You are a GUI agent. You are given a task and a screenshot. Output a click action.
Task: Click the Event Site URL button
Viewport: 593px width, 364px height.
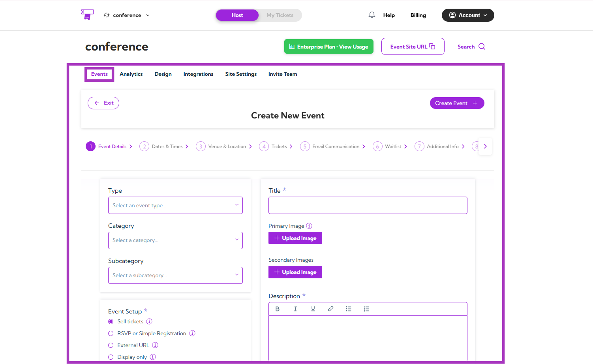tap(413, 46)
